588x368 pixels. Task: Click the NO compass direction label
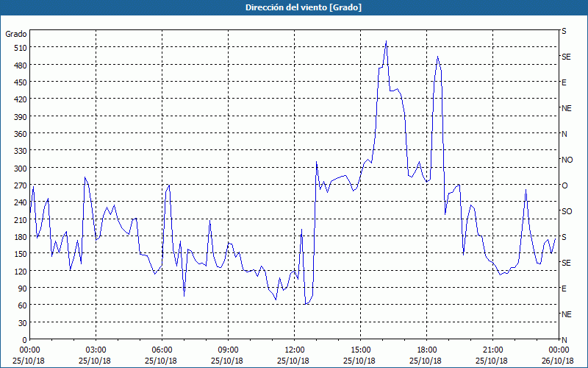coord(567,160)
